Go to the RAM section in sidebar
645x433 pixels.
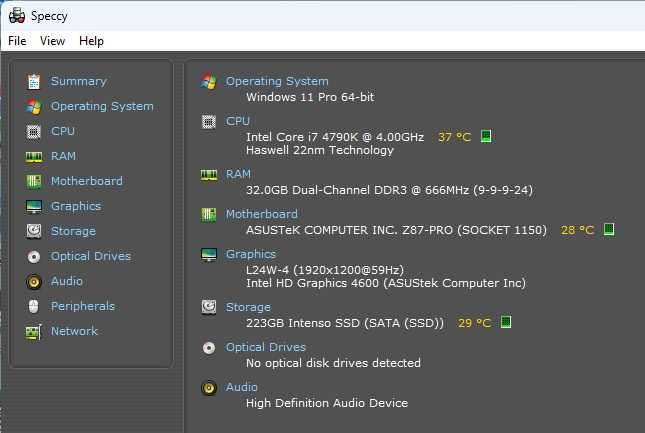click(x=63, y=156)
